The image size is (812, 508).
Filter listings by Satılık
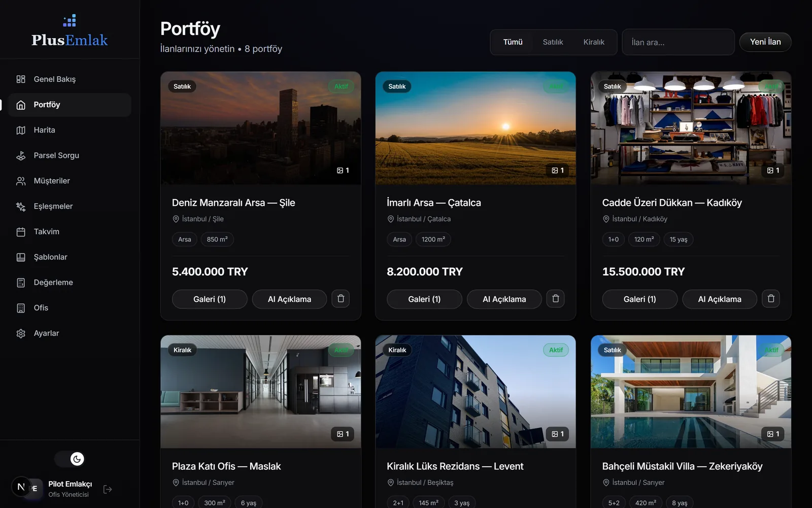click(x=553, y=42)
